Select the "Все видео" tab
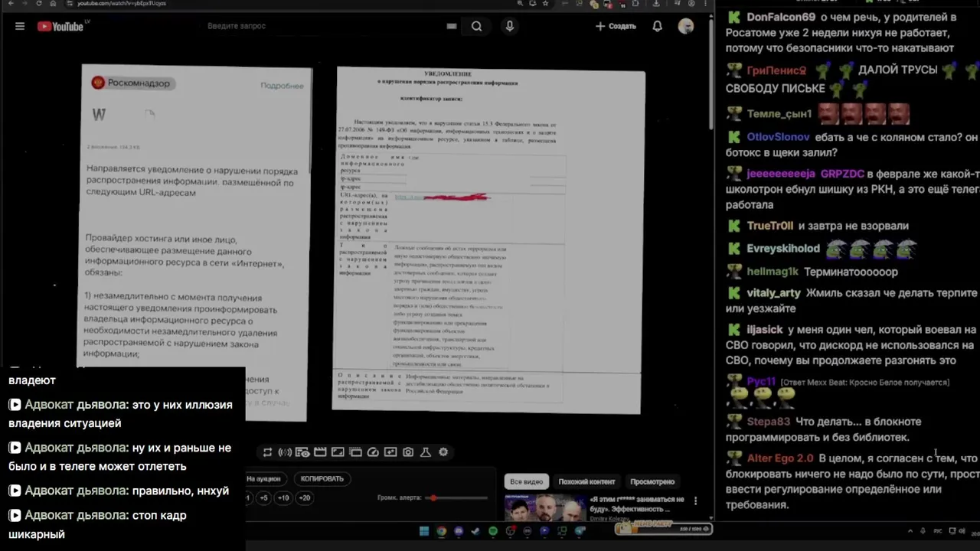 526,482
